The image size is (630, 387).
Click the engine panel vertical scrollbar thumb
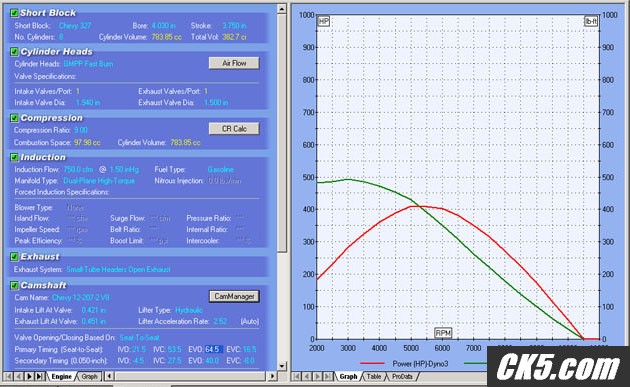coord(282,133)
